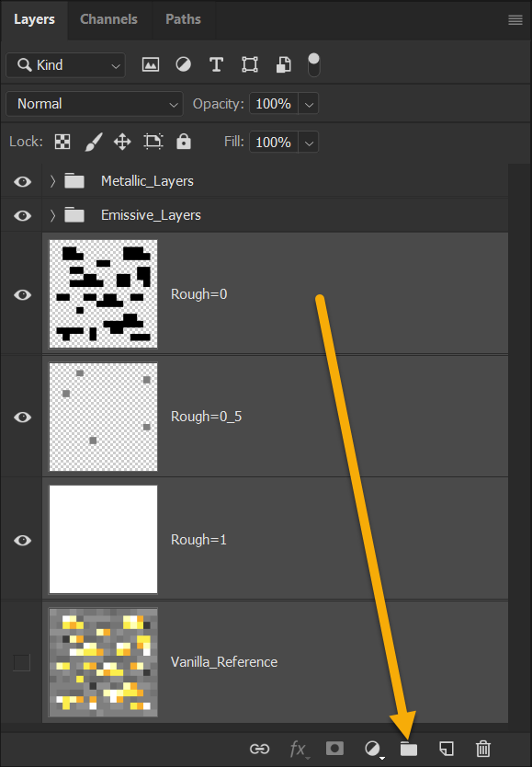Open the Fill percentage dropdown arrow

coord(309,143)
